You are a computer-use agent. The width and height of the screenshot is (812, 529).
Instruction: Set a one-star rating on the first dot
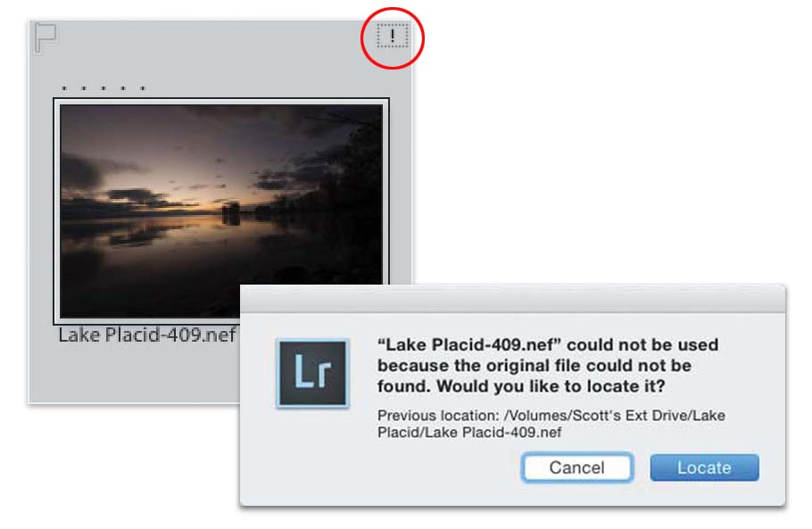tap(63, 89)
